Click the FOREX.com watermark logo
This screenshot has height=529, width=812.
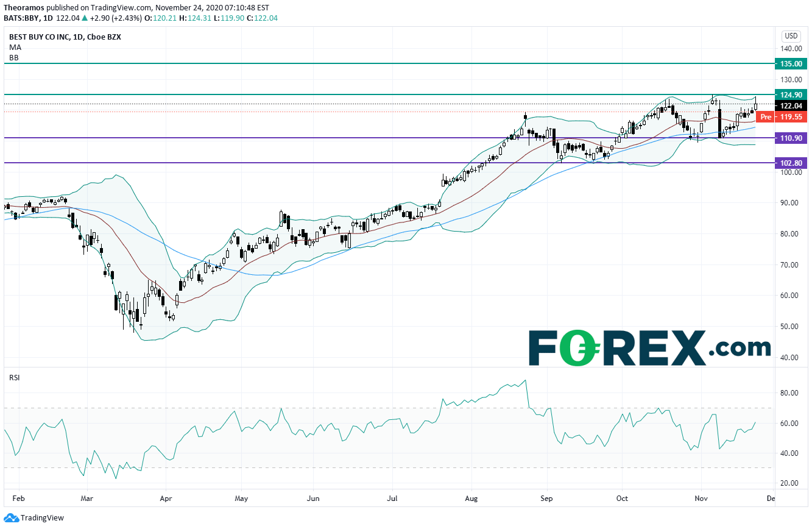tap(649, 349)
